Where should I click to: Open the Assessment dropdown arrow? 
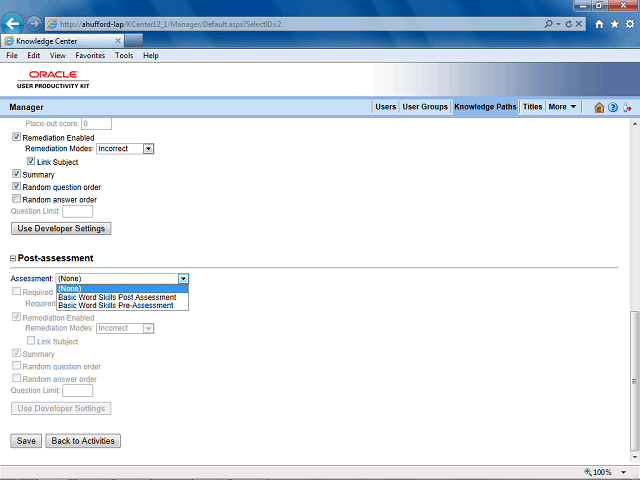[x=183, y=279]
